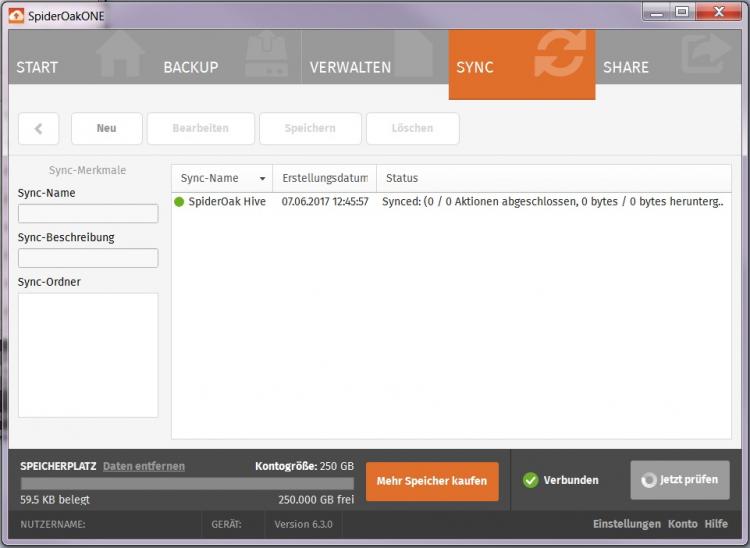Click the Neu button

click(x=106, y=128)
